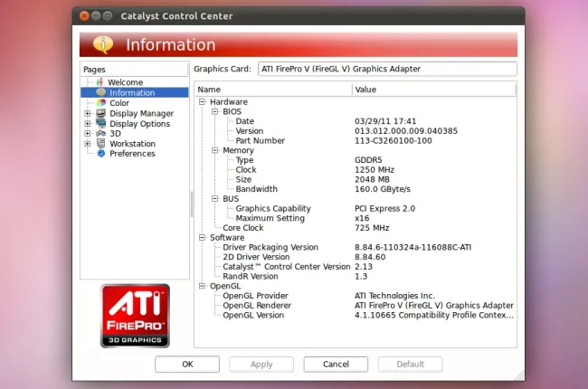This screenshot has height=389, width=588.
Task: Select the memory Clock row
Action: [x=356, y=169]
